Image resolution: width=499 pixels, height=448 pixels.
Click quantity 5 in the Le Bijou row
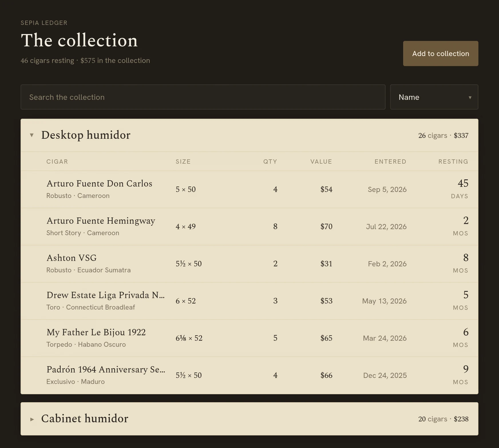(275, 338)
